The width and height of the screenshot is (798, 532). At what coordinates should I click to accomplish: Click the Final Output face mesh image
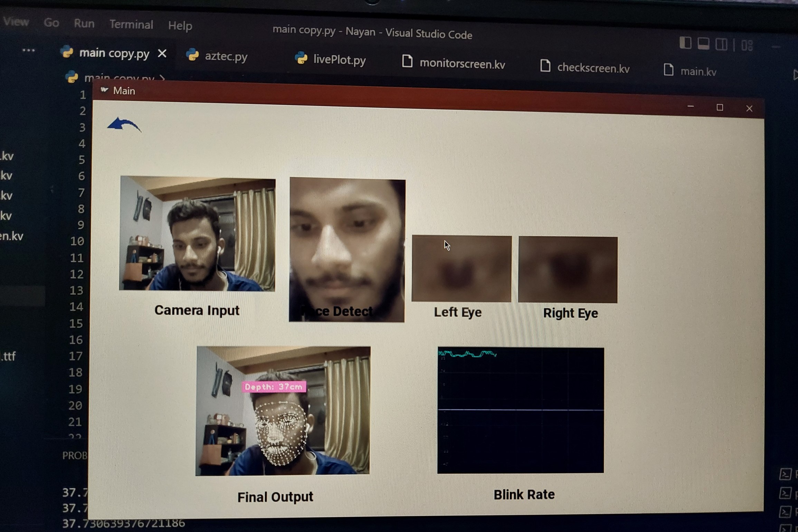[x=283, y=411]
